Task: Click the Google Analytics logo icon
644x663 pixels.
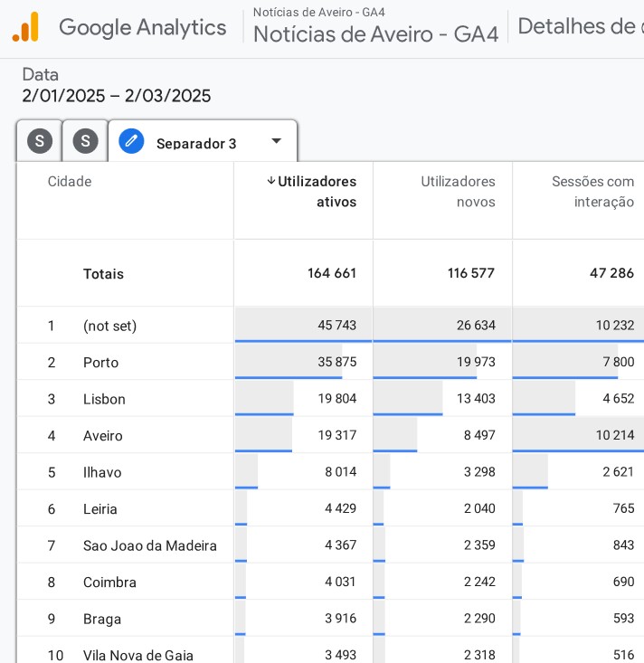Action: tap(26, 27)
